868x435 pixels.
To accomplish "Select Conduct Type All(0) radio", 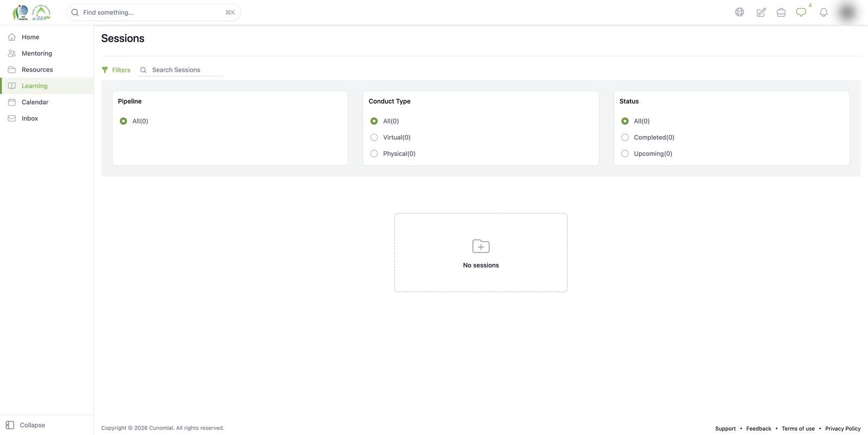I will (x=374, y=121).
